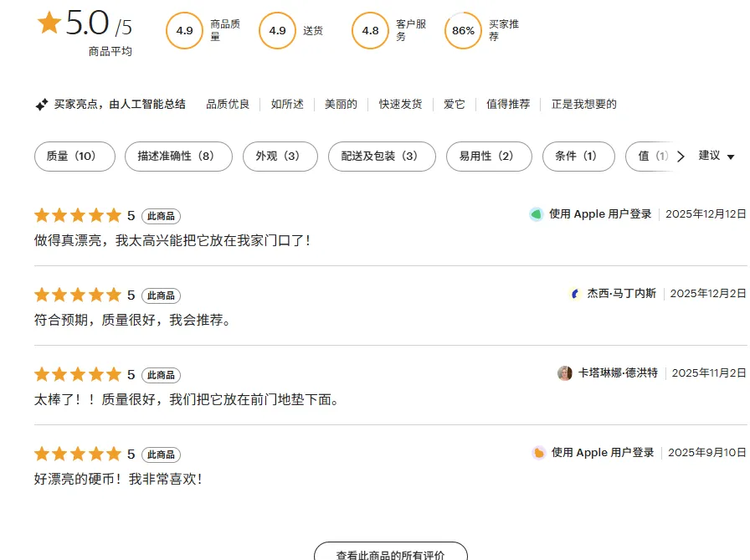The width and height of the screenshot is (750, 560).
Task: Click 卡塔琳娜·德洪特 profile photo
Action: pos(565,373)
